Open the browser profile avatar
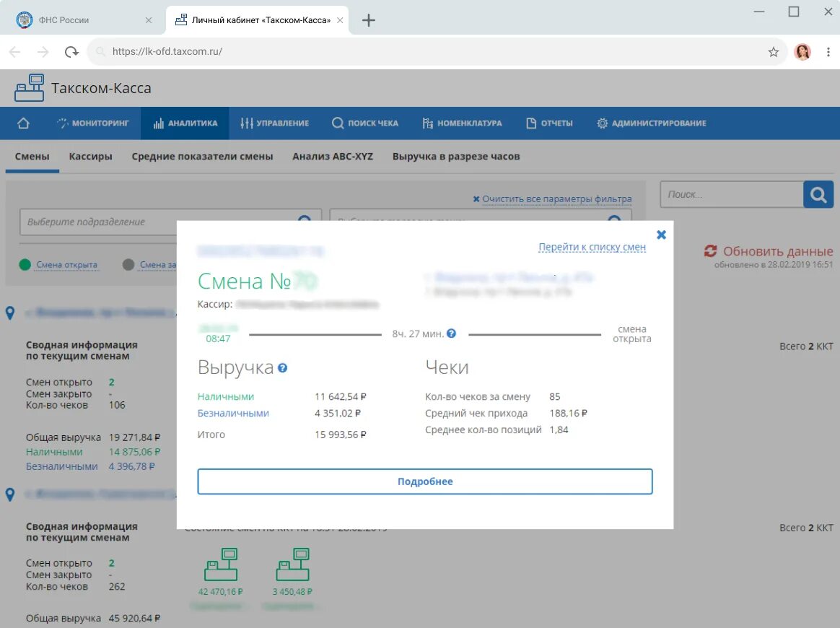Screen dimensions: 840x628 pyautogui.click(x=802, y=51)
